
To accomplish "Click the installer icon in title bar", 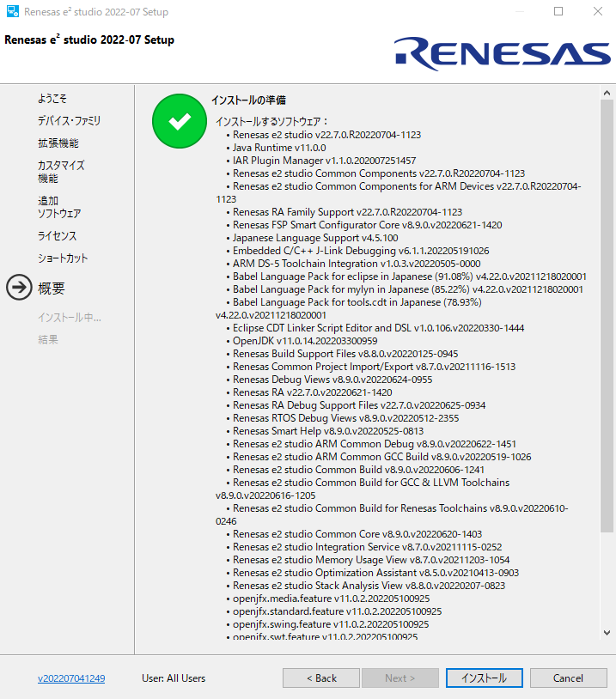I will pyautogui.click(x=12, y=12).
